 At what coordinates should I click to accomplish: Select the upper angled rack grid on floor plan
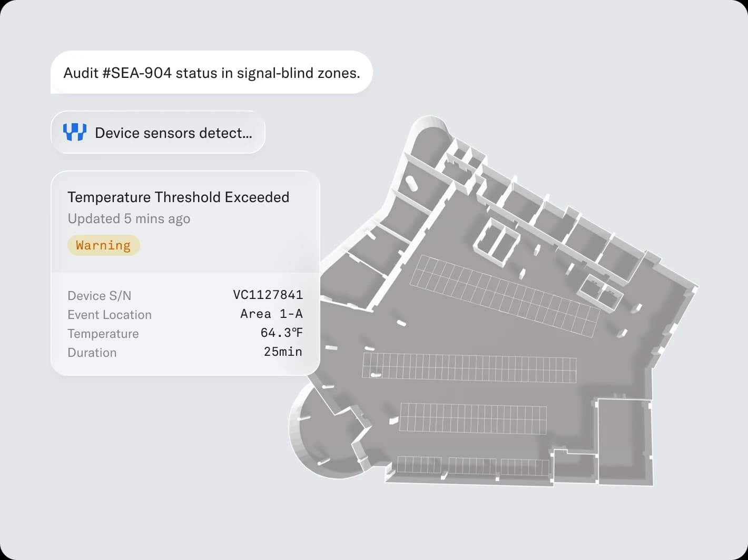505,296
